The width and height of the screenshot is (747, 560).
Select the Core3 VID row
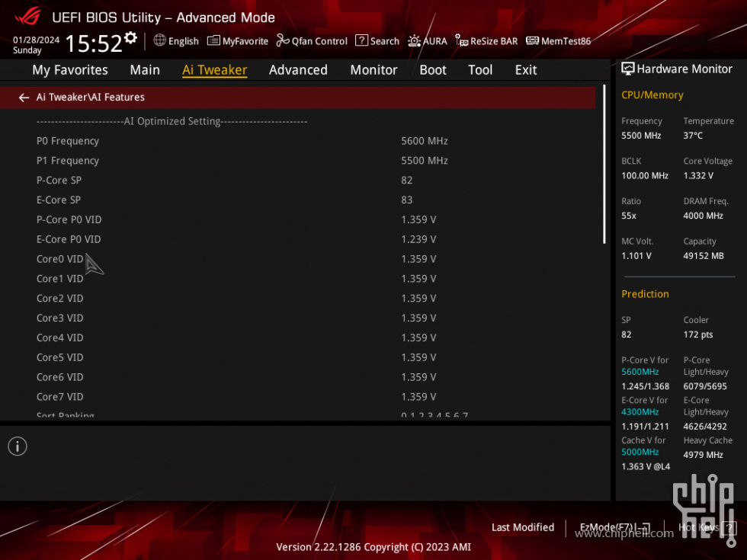[x=298, y=318]
